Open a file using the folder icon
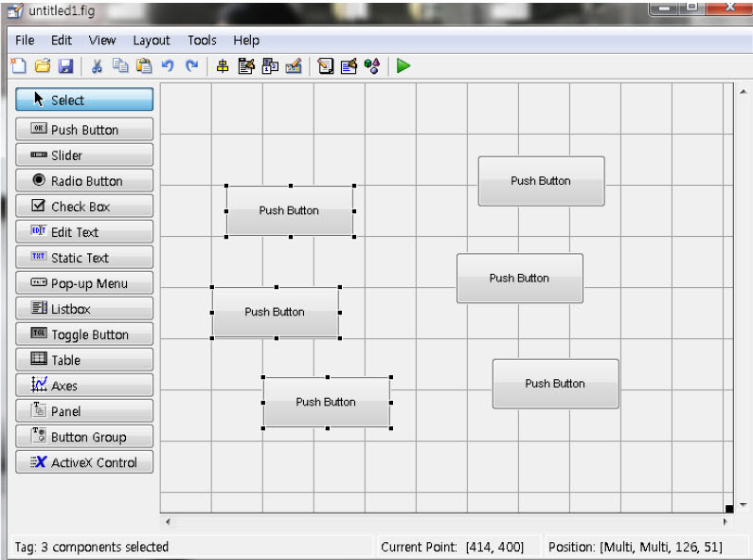 click(43, 65)
